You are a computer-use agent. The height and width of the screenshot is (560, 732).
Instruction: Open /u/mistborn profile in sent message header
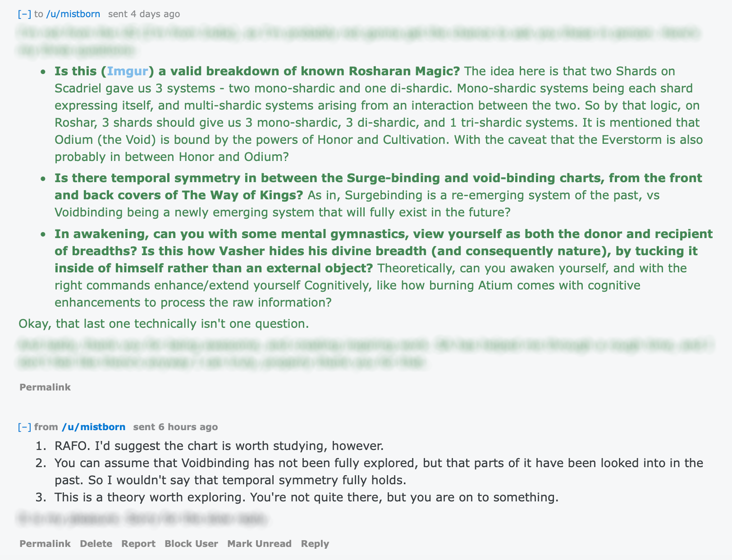(73, 14)
